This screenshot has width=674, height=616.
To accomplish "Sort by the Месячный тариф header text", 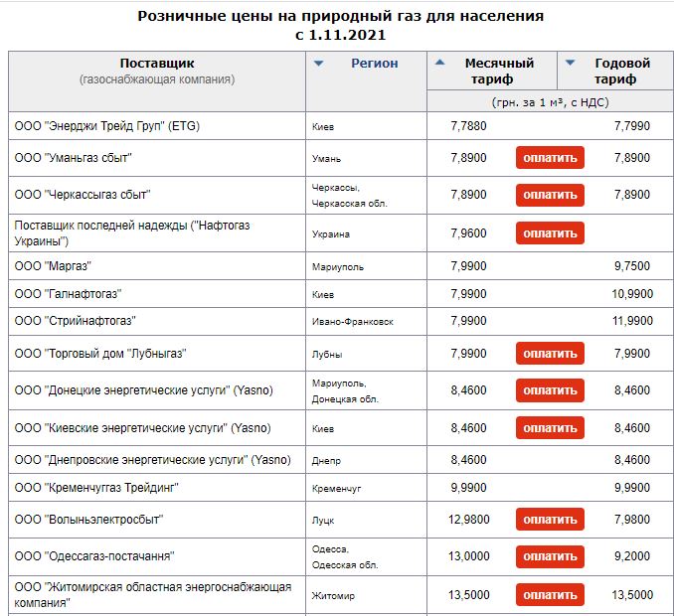I will (499, 71).
